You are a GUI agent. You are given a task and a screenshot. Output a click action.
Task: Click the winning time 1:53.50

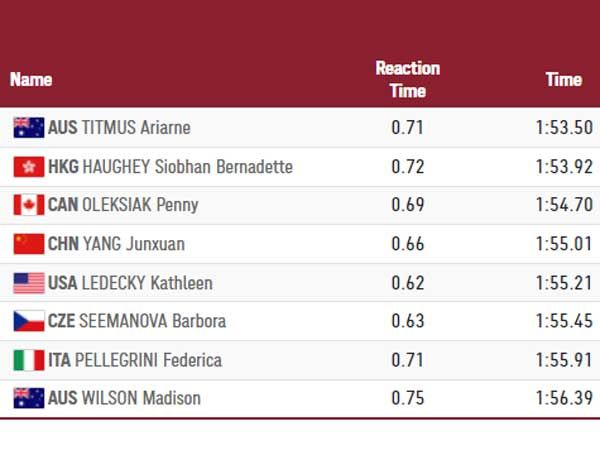tap(564, 127)
